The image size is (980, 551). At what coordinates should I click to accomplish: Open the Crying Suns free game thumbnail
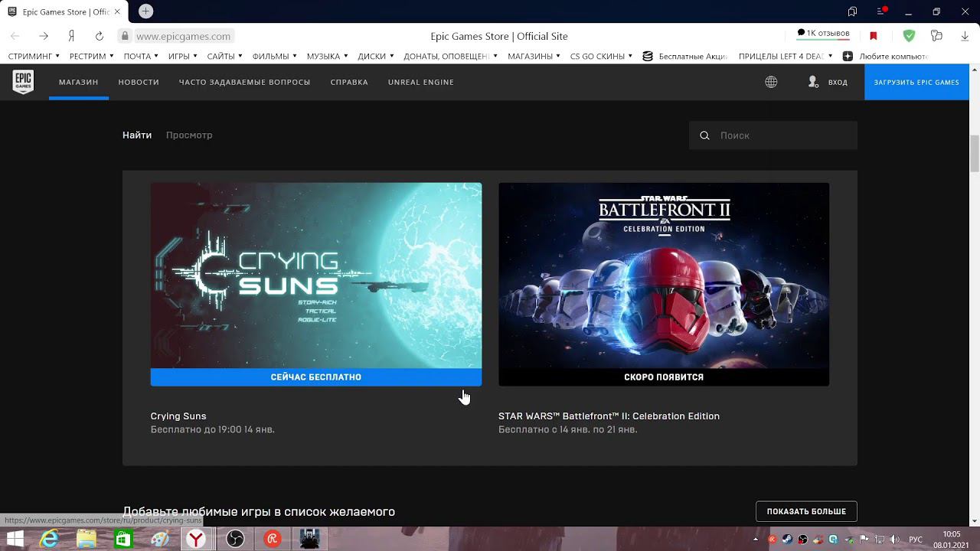[x=315, y=275]
